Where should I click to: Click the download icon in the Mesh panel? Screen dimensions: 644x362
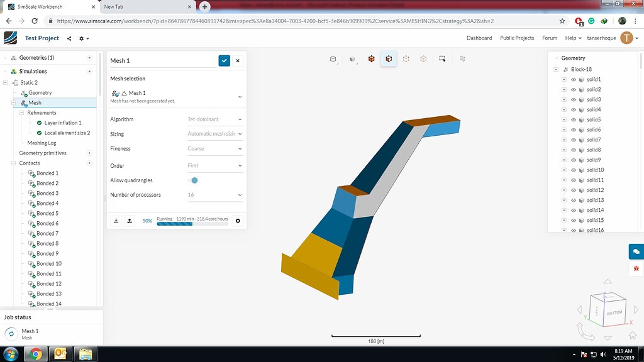tap(116, 221)
